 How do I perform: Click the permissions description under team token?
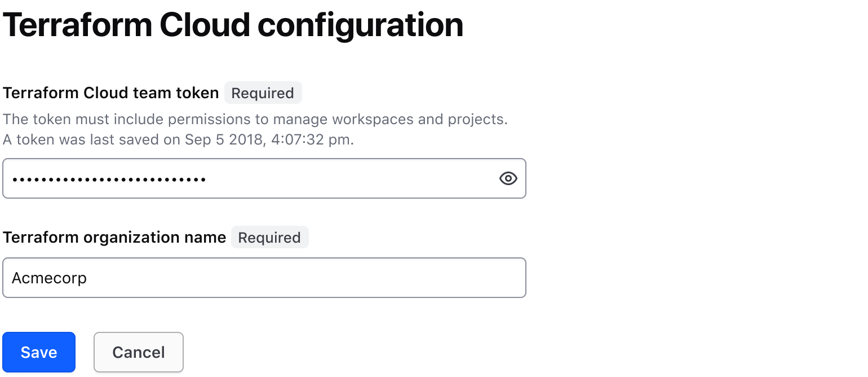pos(255,119)
